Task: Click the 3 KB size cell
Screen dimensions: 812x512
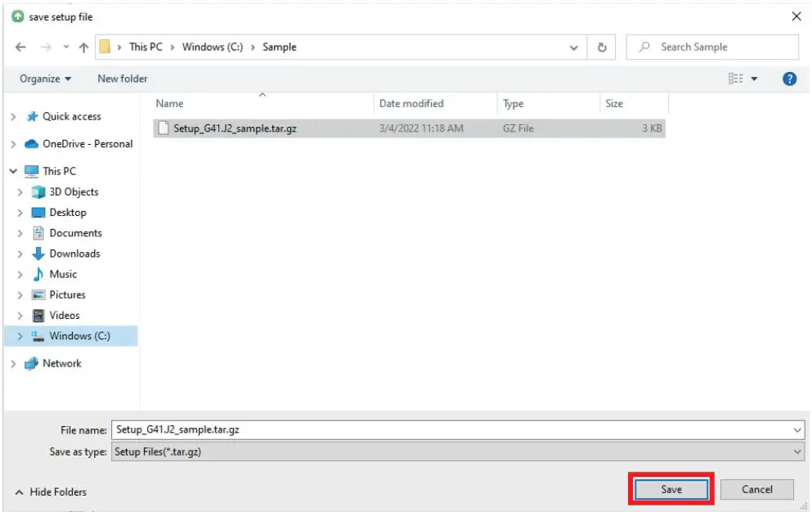Action: (652, 128)
